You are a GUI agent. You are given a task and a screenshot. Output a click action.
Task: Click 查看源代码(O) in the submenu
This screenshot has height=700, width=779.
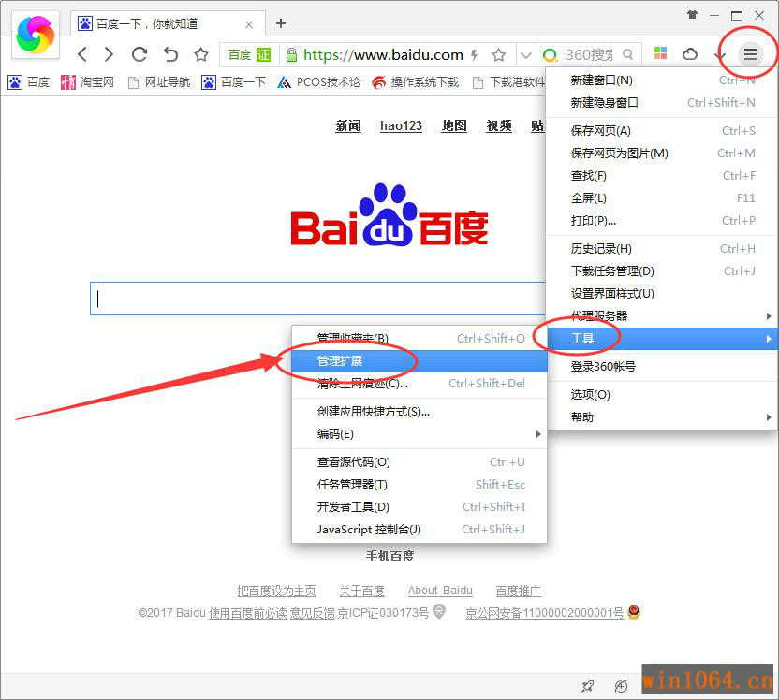(x=419, y=462)
